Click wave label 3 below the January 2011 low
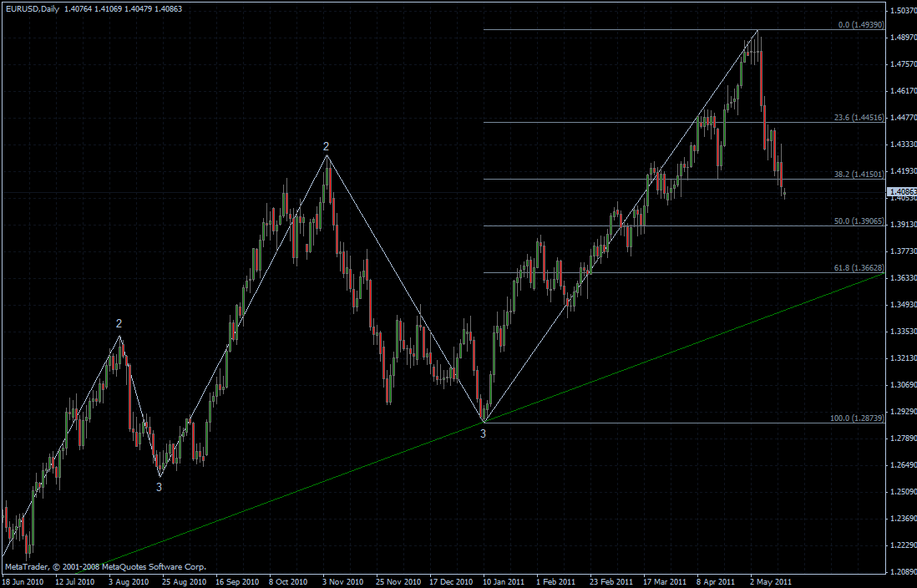Screen dimensions: 917x588 (x=483, y=433)
